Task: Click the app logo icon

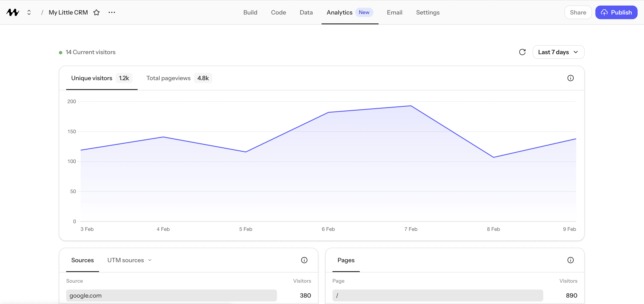Action: click(x=13, y=12)
